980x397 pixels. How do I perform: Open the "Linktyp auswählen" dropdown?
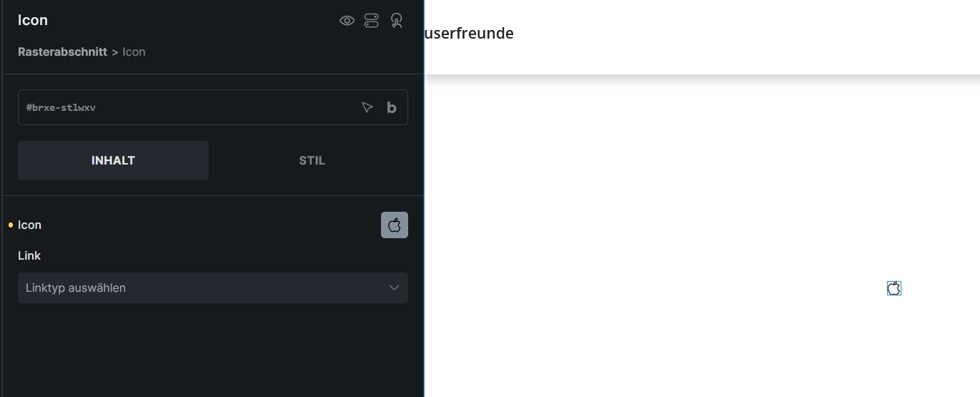click(213, 288)
